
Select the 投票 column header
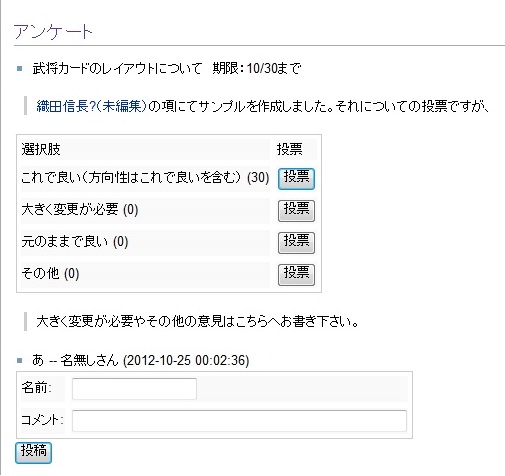coord(289,149)
